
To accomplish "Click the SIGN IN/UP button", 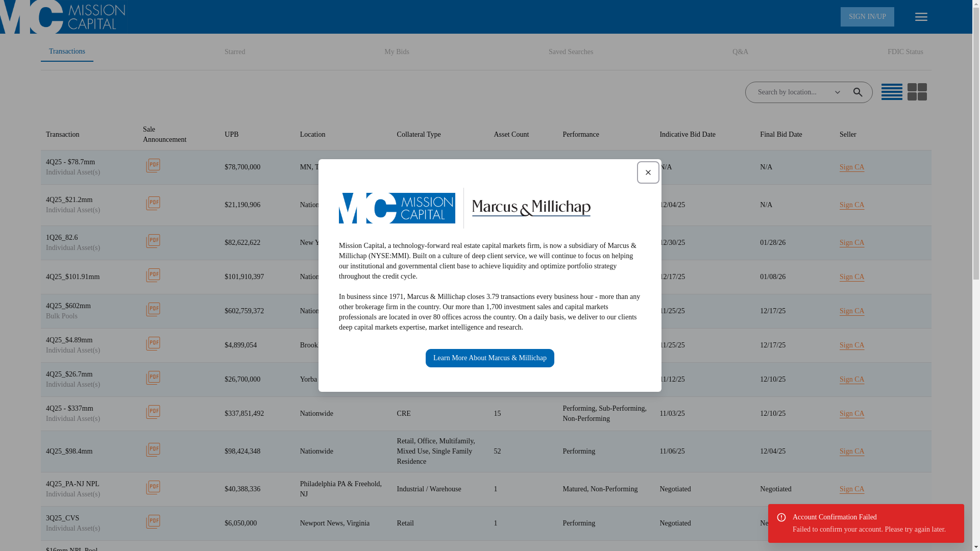I will coord(867,17).
